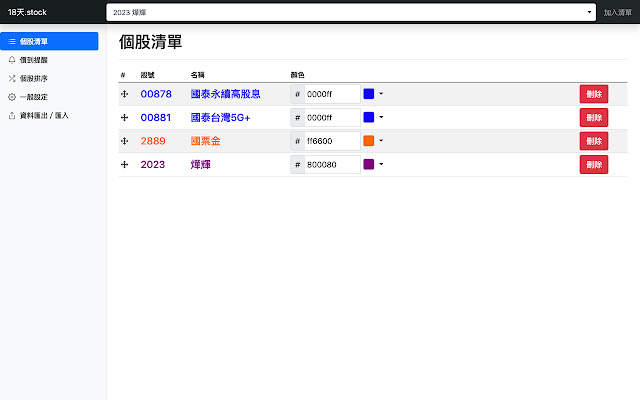Click the list icon beside 個股清單
This screenshot has width=640, height=400.
point(12,42)
